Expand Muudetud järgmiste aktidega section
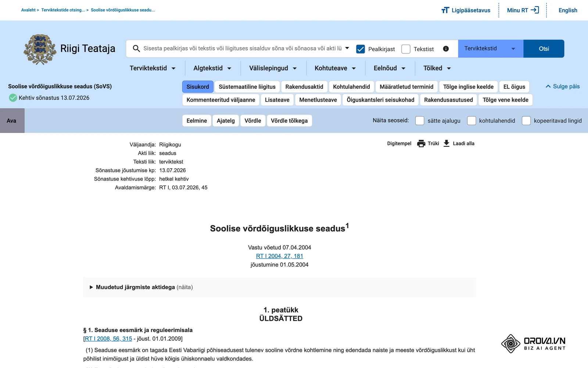The height and width of the screenshot is (368, 588). point(141,287)
